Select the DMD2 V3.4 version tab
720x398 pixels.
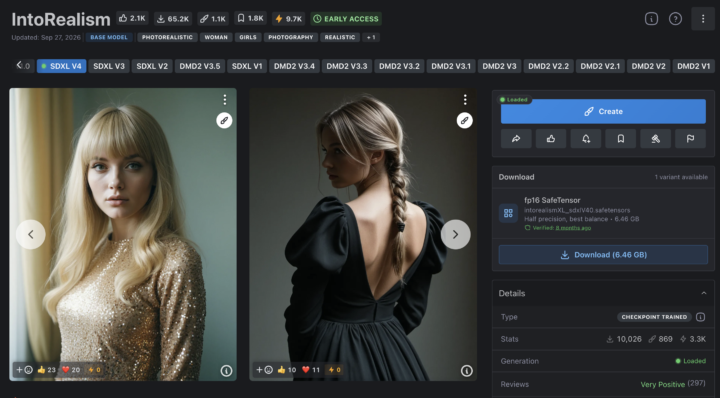(294, 66)
